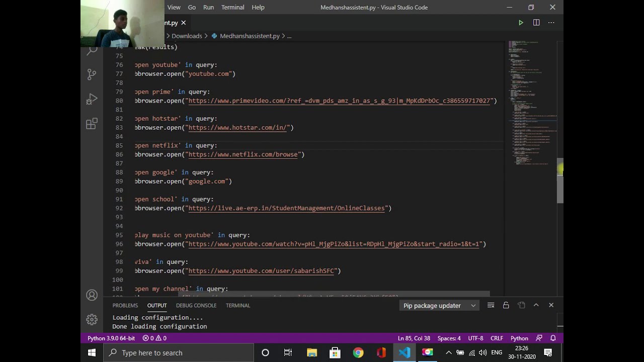
Task: Open notifications bell in status bar
Action: 553,338
